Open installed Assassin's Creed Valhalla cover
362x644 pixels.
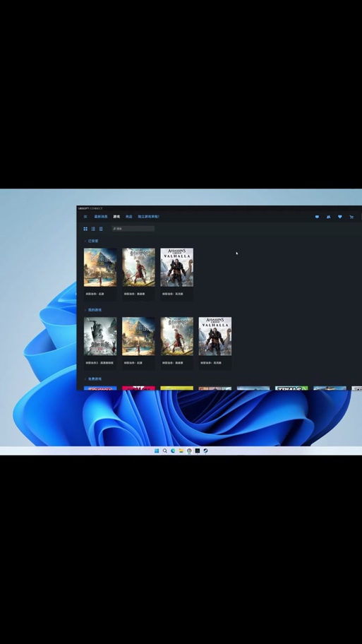click(177, 268)
